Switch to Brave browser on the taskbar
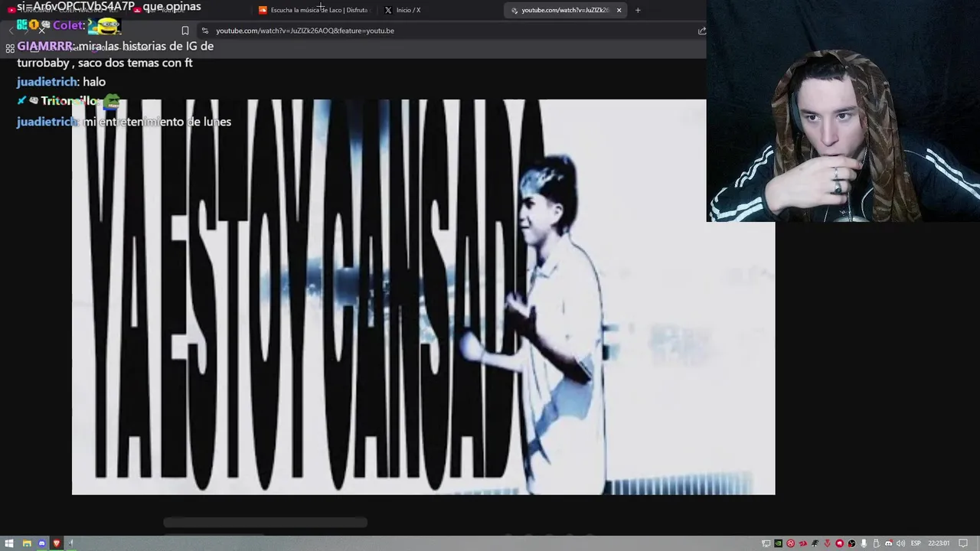The height and width of the screenshot is (551, 980). click(56, 543)
